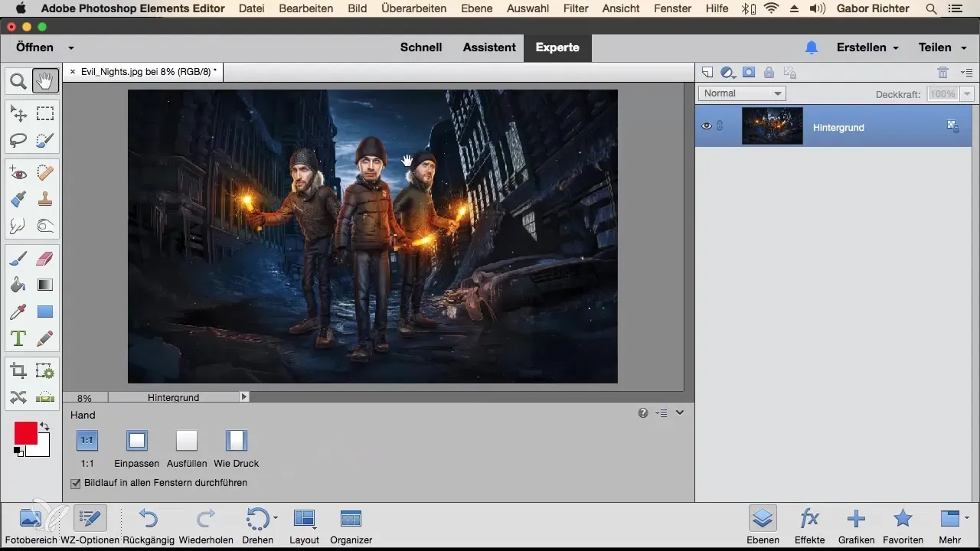The height and width of the screenshot is (551, 980).
Task: Toggle the lock all pixels icon
Action: coord(769,72)
